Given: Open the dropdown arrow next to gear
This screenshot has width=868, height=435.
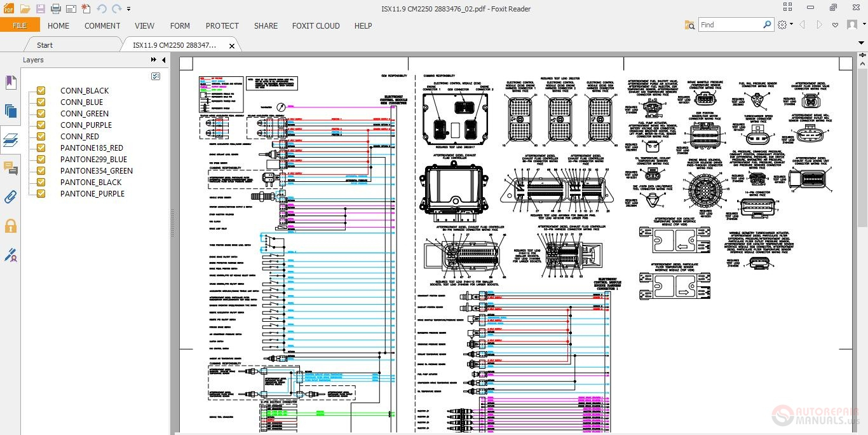Looking at the screenshot, I should (x=791, y=25).
